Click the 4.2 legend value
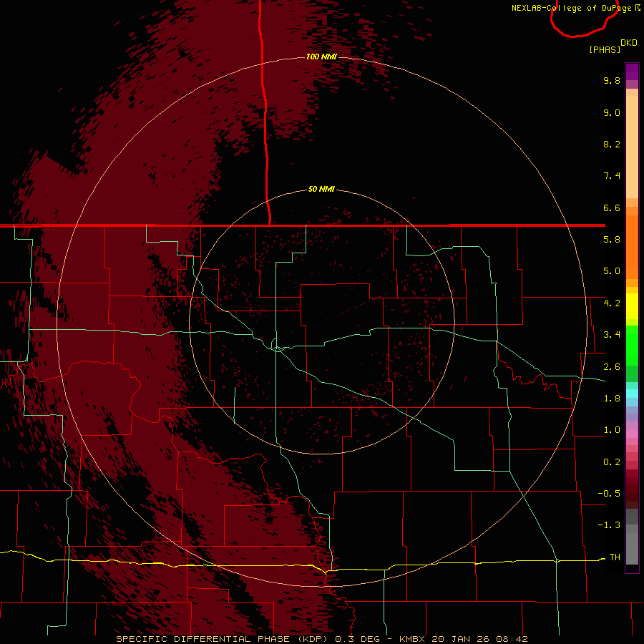This screenshot has height=644, width=644. [612, 303]
